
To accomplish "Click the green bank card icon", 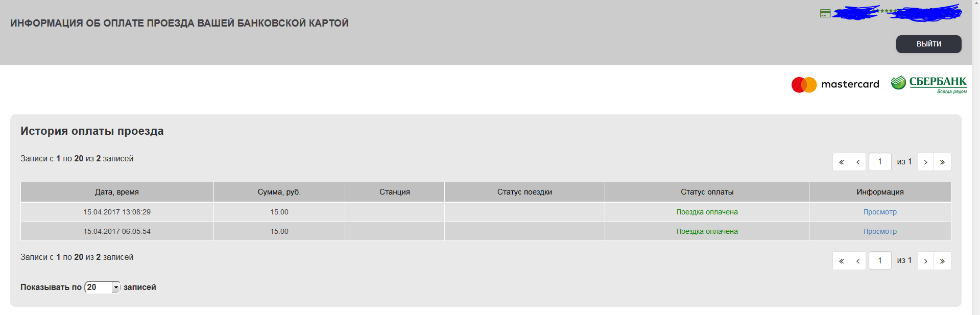I will point(825,13).
